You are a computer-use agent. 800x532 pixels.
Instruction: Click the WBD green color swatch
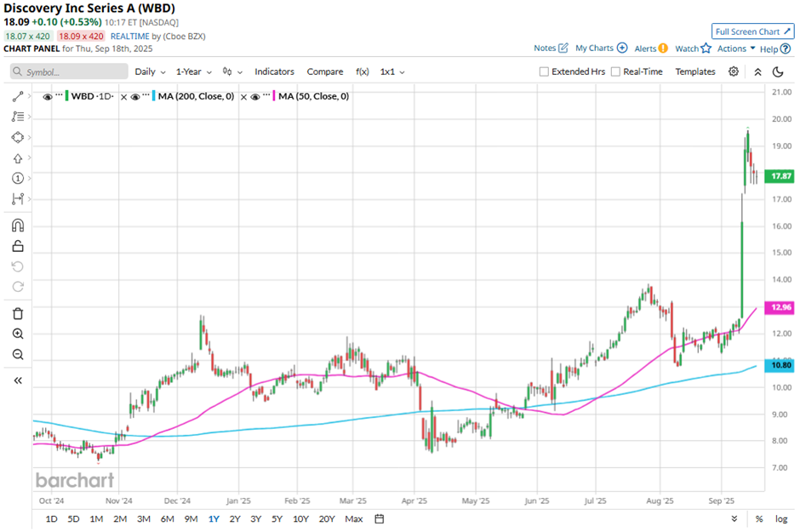click(67, 96)
